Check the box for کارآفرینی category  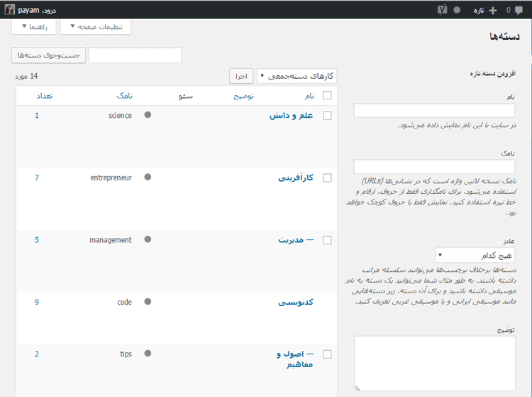pyautogui.click(x=327, y=178)
